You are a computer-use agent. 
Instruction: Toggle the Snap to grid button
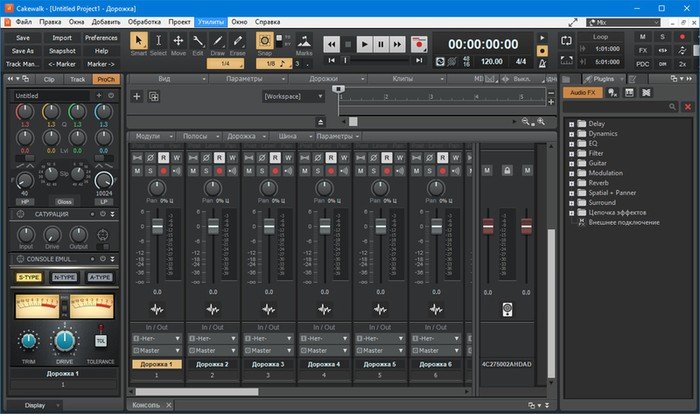[265, 41]
